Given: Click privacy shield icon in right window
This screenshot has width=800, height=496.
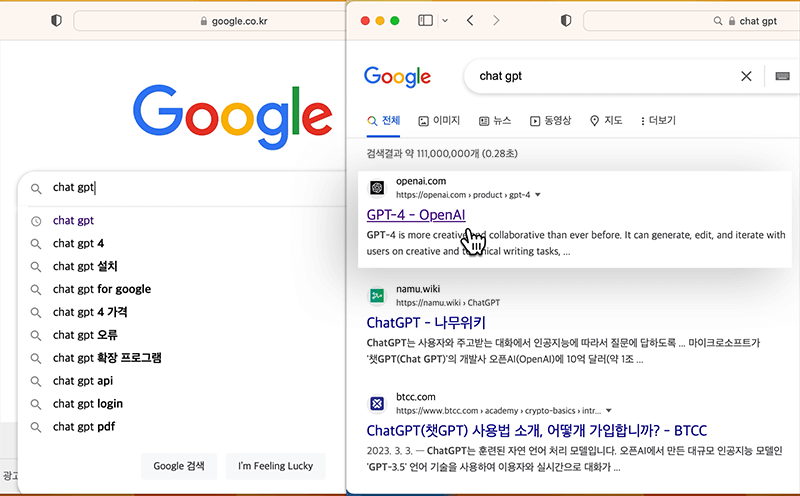Looking at the screenshot, I should point(566,20).
